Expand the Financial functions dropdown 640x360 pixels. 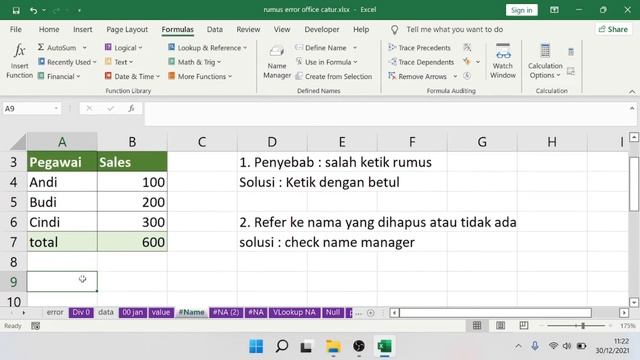click(59, 76)
